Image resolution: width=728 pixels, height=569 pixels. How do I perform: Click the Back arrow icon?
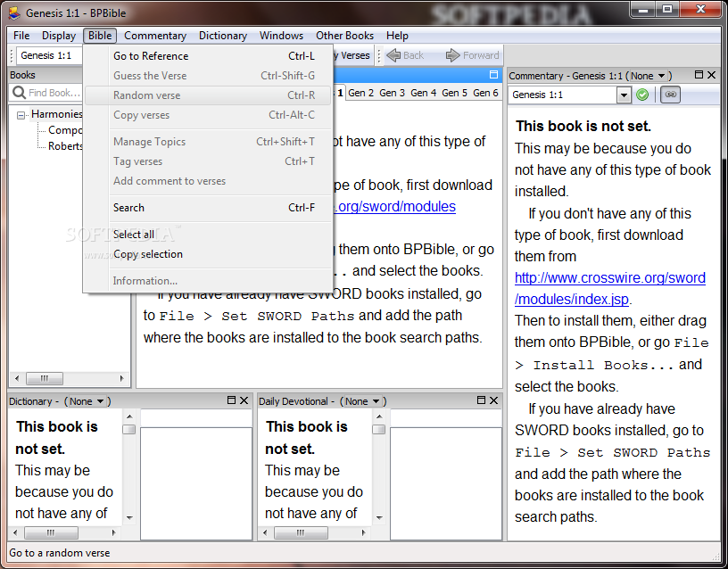tap(393, 55)
